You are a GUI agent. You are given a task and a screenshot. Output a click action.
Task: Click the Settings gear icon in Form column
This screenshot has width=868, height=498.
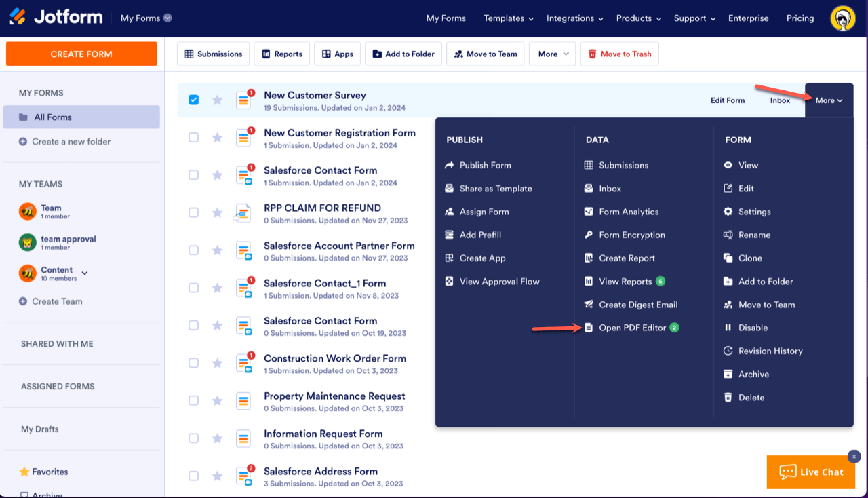[728, 212]
